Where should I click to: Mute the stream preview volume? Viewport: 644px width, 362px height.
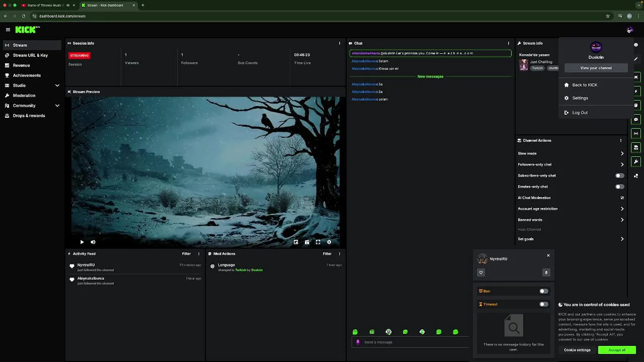coord(93,242)
